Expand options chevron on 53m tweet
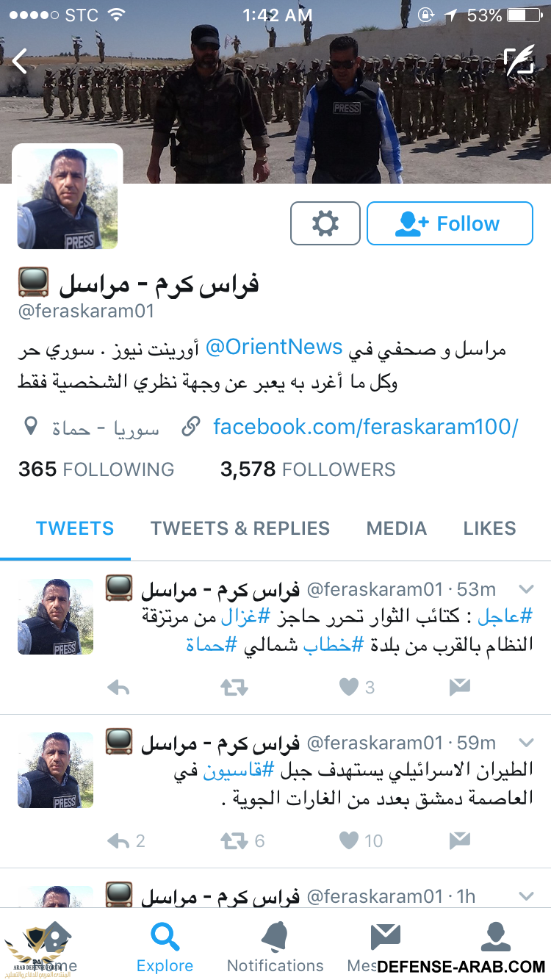Viewport: 551px width, 980px height. (x=526, y=588)
